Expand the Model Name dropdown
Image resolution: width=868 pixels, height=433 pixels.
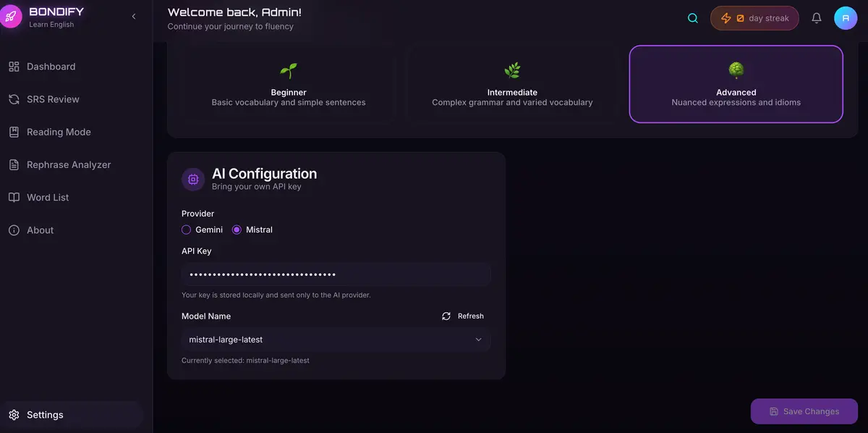click(x=336, y=340)
